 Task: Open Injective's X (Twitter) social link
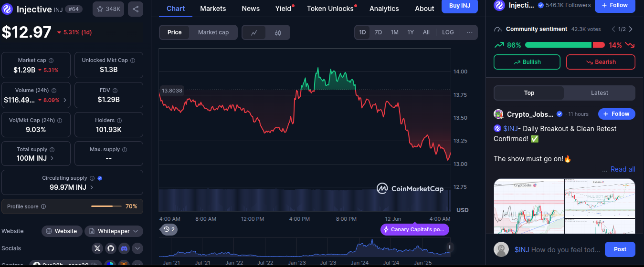98,248
